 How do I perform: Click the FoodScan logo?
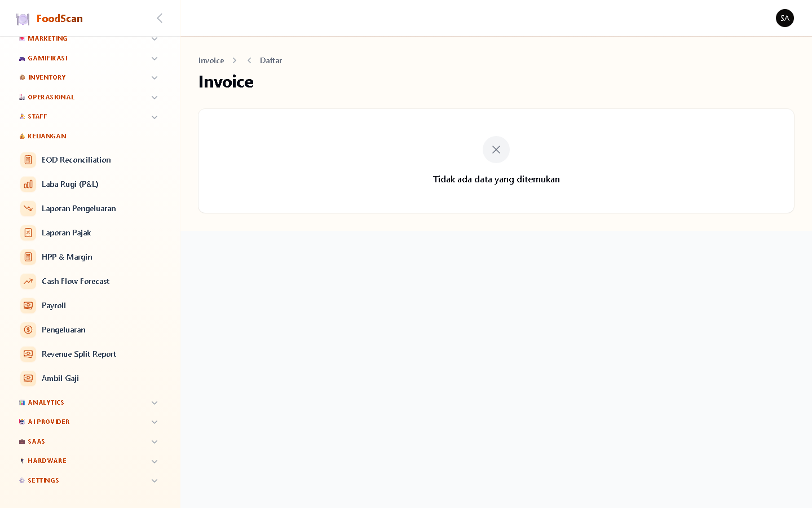point(50,19)
